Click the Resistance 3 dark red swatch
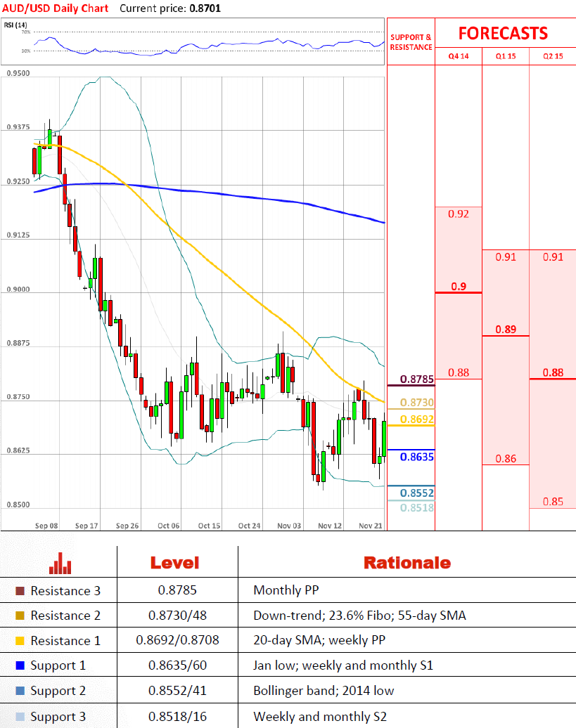Viewport: 576px width, 728px height. pyautogui.click(x=20, y=591)
